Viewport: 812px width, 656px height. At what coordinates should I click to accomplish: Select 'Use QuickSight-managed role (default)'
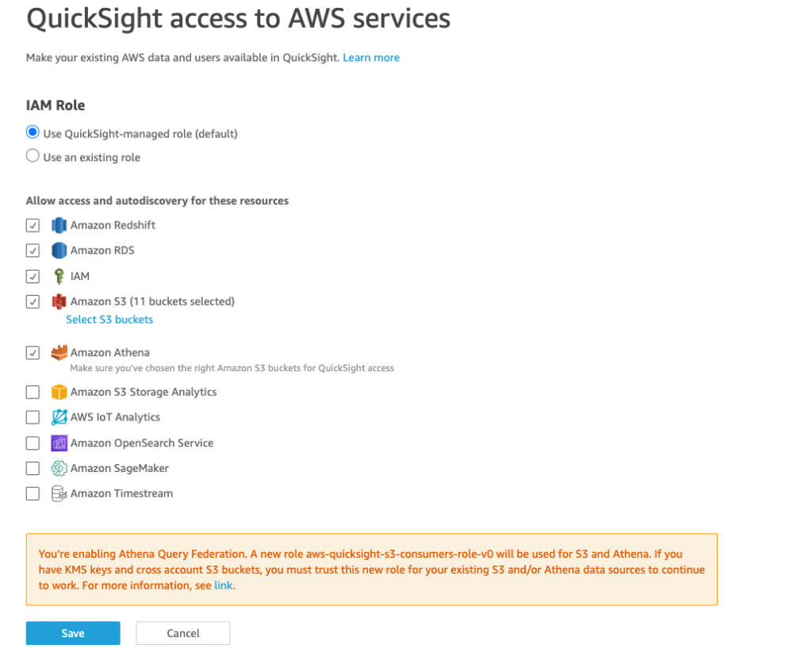[33, 132]
